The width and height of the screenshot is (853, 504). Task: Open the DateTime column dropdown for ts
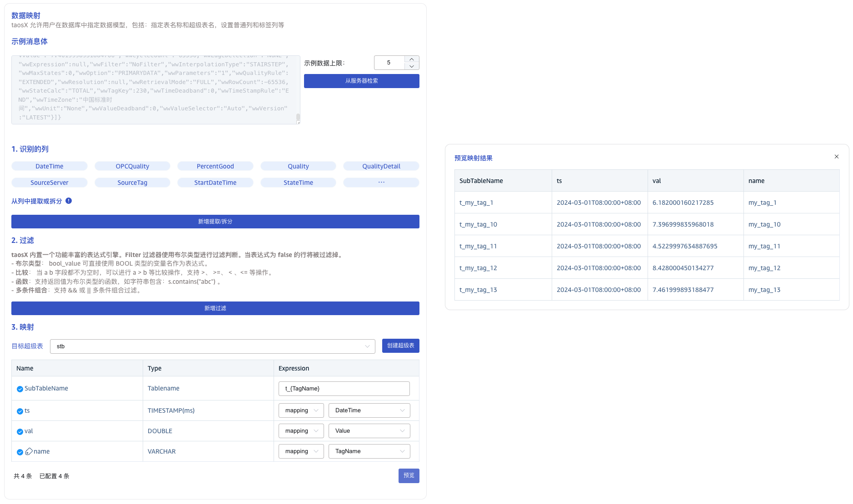[369, 410]
